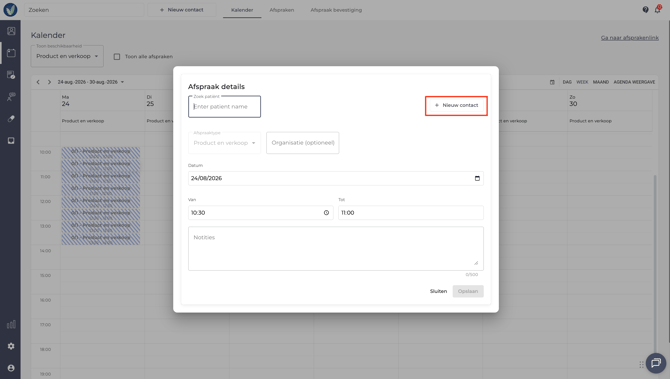Click the Tot time field 11:00
This screenshot has height=379, width=670.
point(411,213)
